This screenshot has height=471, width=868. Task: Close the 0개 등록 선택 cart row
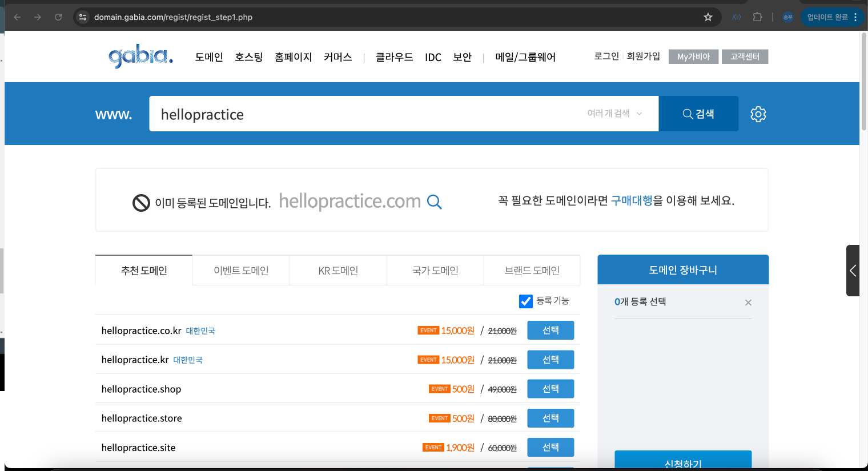[x=748, y=303]
